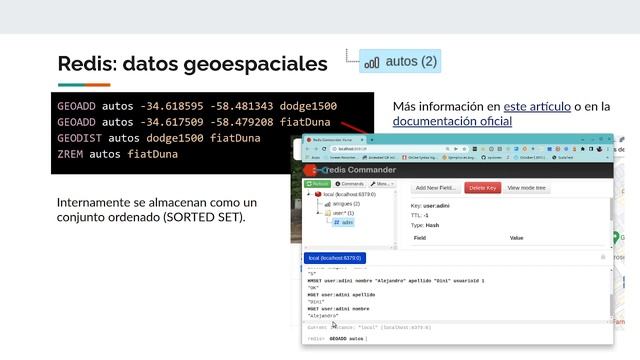Screen dimensions: 640x360
Task: Collapse the user:* (1) folder node
Action: [x=318, y=213]
